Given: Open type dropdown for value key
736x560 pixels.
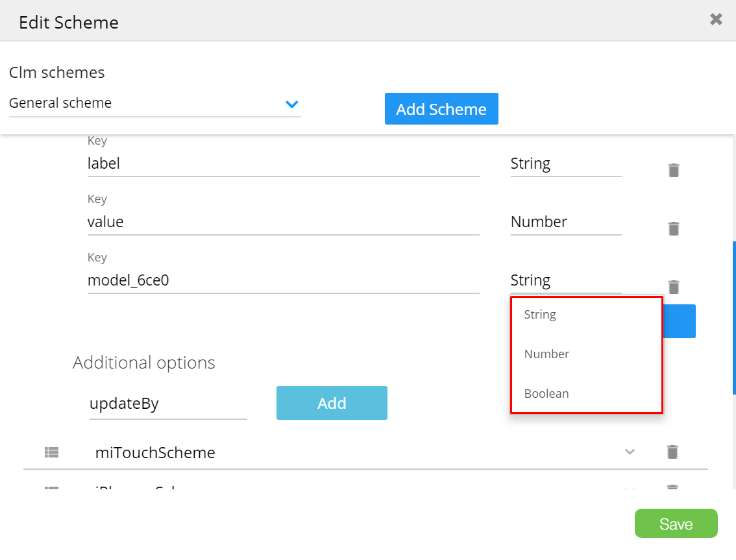Looking at the screenshot, I should coord(565,223).
